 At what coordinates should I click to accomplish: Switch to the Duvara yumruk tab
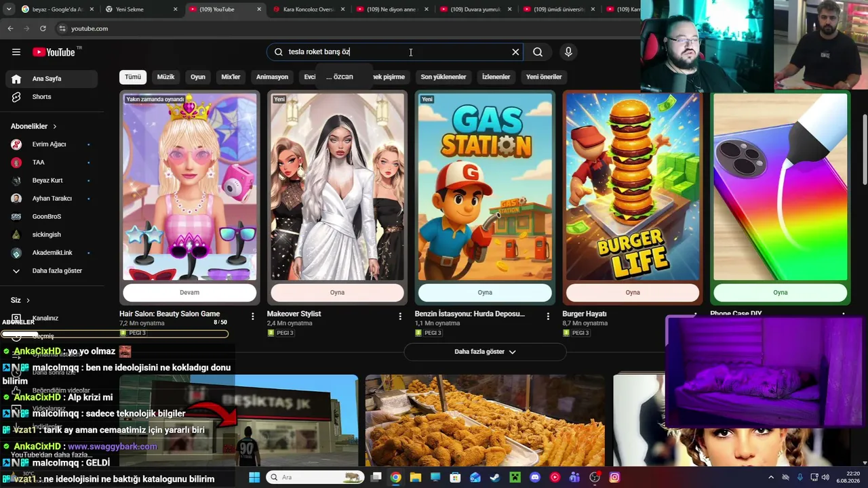(x=476, y=9)
